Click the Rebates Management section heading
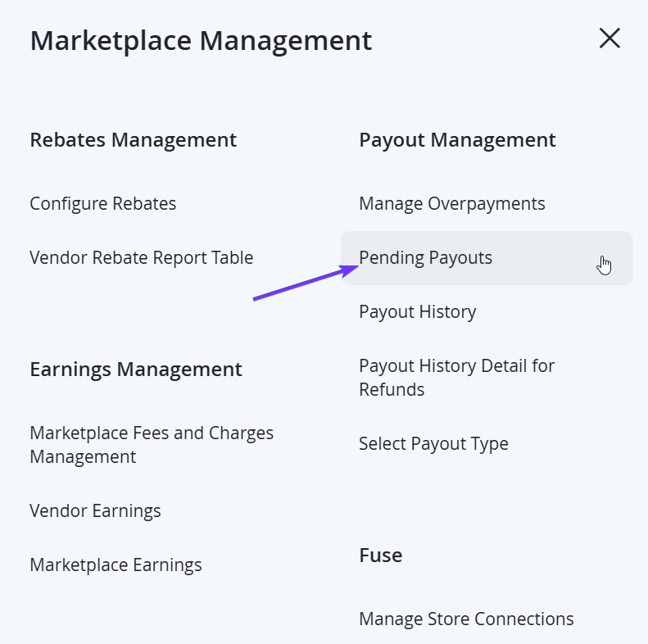This screenshot has height=644, width=648. pyautogui.click(x=133, y=140)
